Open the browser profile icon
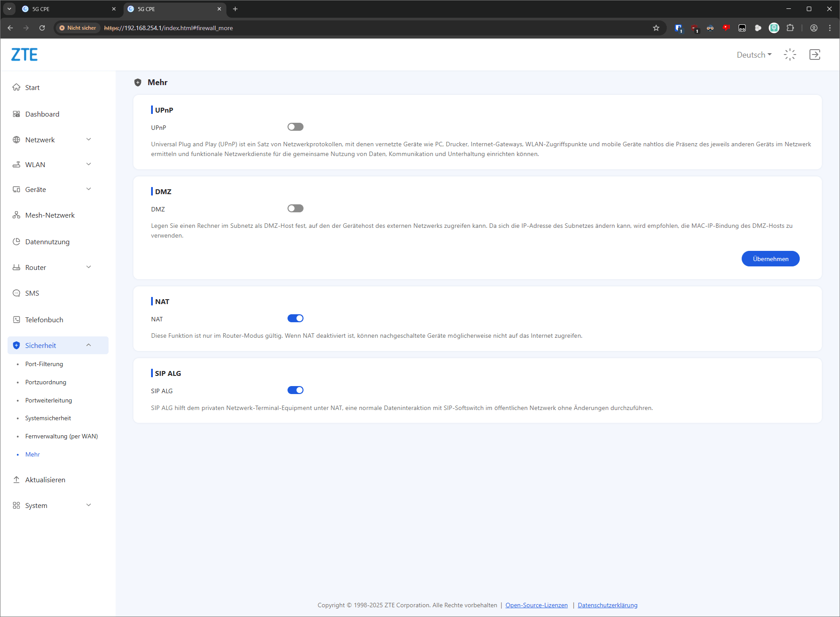 [x=814, y=28]
